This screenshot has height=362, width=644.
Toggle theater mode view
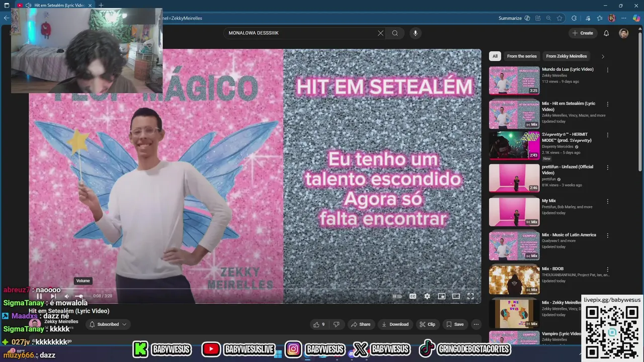coord(456,296)
